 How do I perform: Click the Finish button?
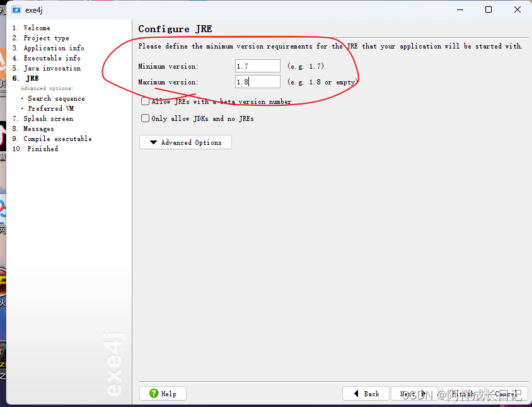(463, 393)
